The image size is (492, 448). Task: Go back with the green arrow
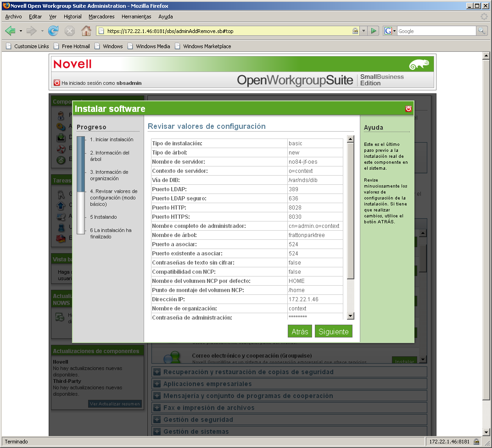(11, 31)
